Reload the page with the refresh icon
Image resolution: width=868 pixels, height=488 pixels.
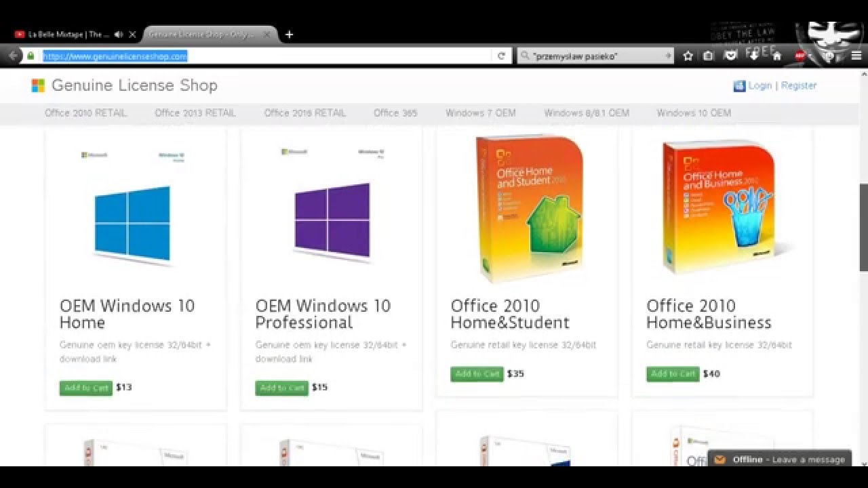click(x=501, y=56)
